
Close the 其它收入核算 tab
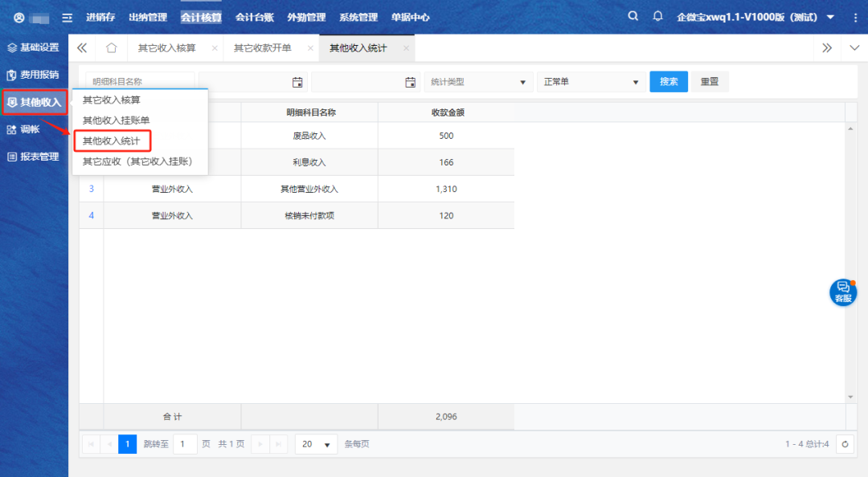pyautogui.click(x=215, y=48)
